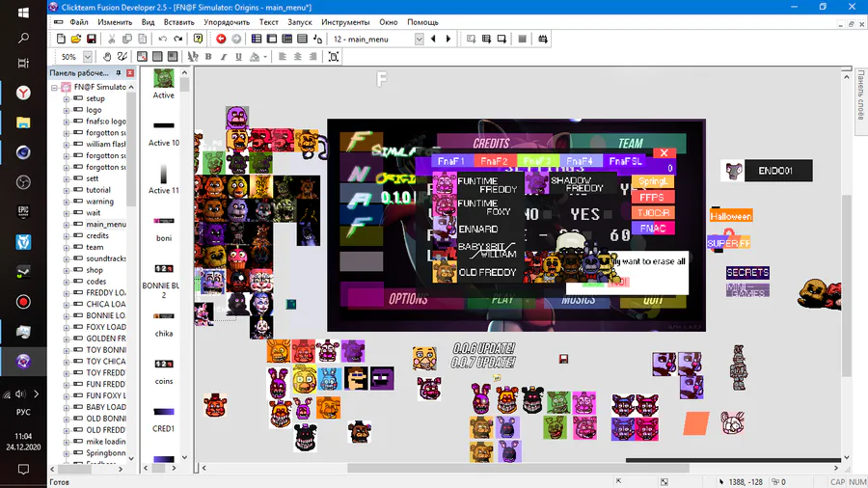Open the Упорядочить menu
The width and height of the screenshot is (868, 488).
point(227,22)
